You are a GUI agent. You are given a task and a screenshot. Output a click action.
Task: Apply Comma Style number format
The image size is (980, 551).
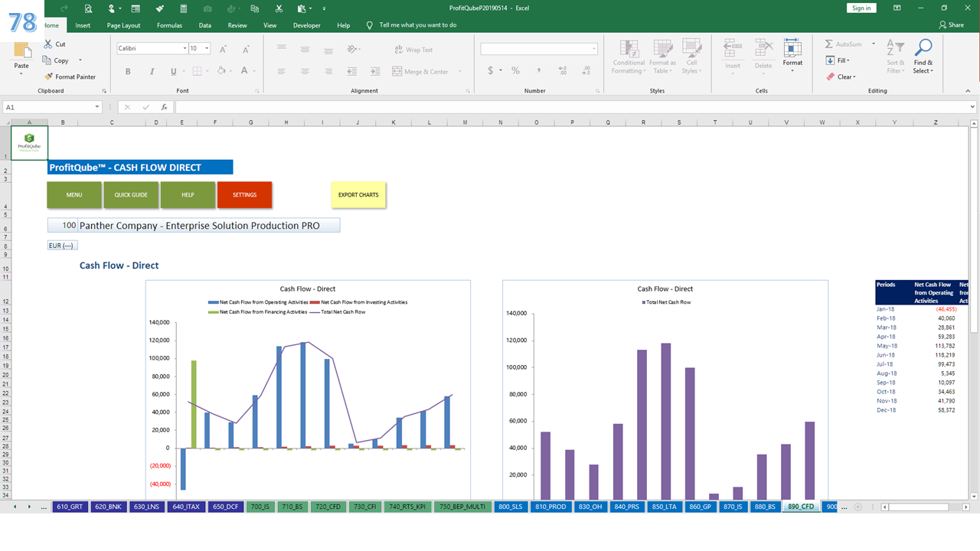tap(538, 70)
